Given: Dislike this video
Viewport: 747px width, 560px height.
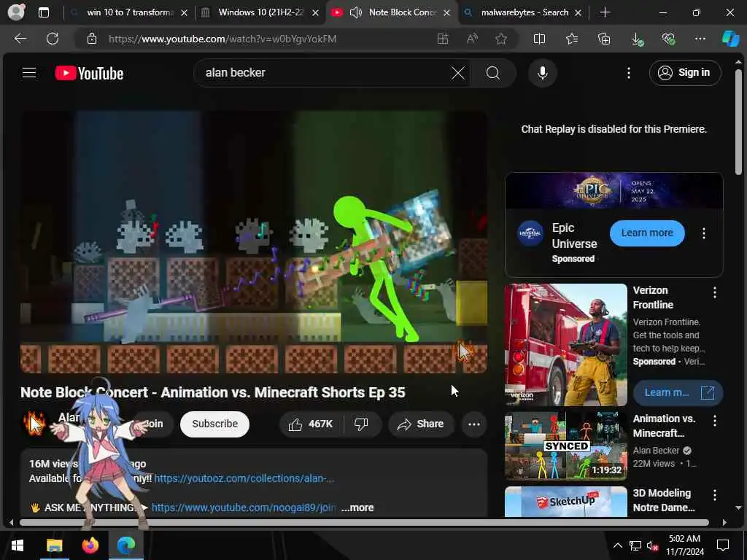Looking at the screenshot, I should 362,424.
